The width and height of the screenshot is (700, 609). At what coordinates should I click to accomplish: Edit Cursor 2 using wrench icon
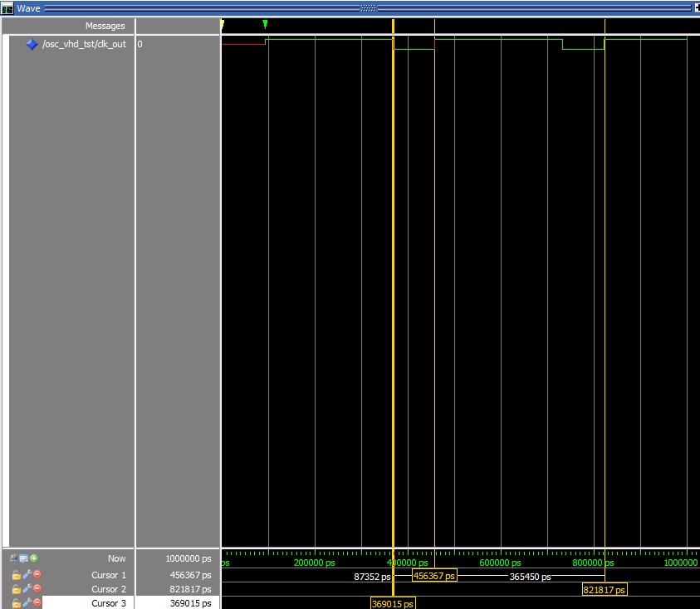coord(27,589)
